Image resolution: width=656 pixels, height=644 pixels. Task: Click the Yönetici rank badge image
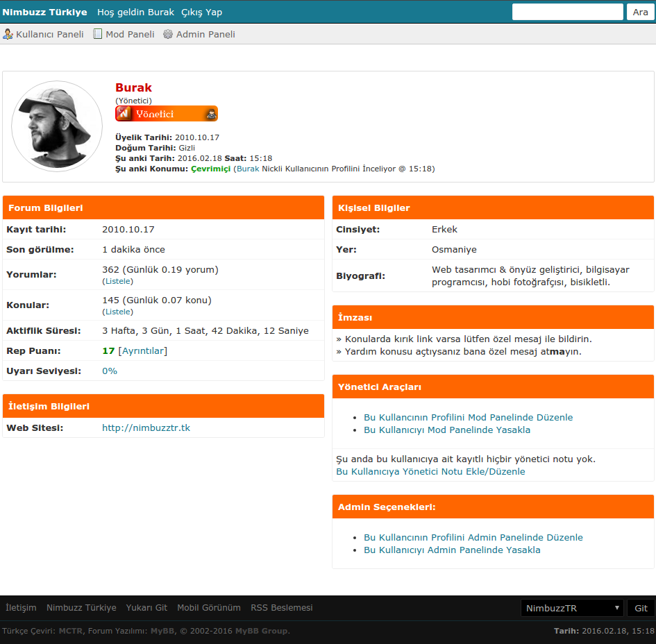click(167, 114)
